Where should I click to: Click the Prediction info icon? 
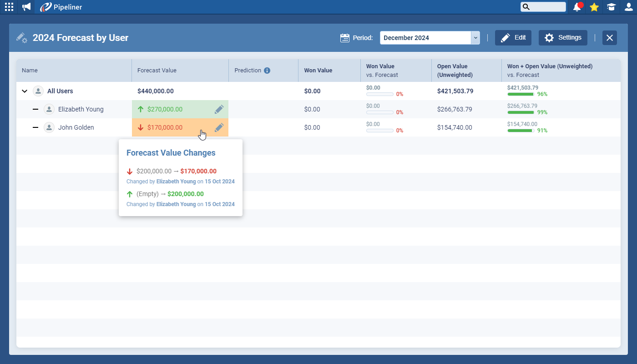tap(267, 71)
